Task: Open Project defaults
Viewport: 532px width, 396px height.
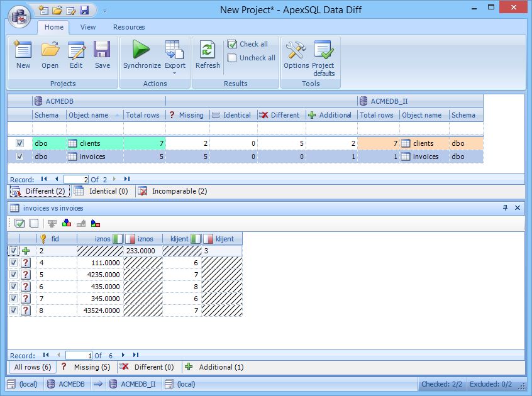Action: (x=323, y=58)
